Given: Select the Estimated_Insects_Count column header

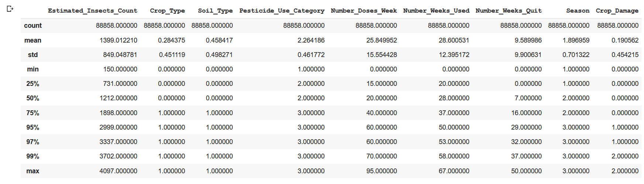Looking at the screenshot, I should (93, 11).
